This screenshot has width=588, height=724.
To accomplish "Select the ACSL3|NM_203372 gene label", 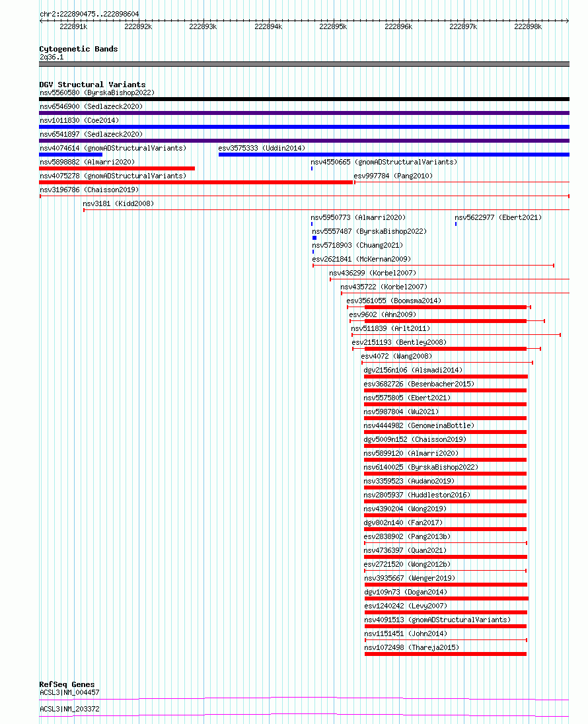I will point(69,709).
